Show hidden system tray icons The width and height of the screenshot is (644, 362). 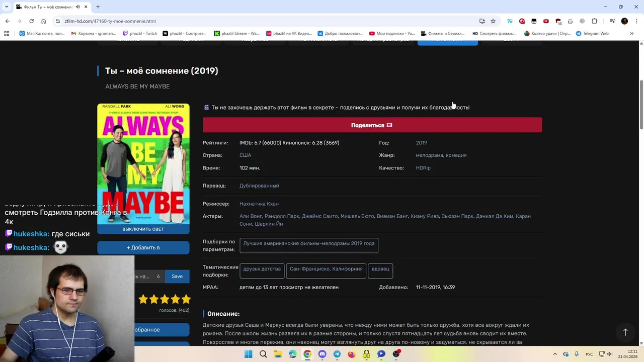(555, 354)
